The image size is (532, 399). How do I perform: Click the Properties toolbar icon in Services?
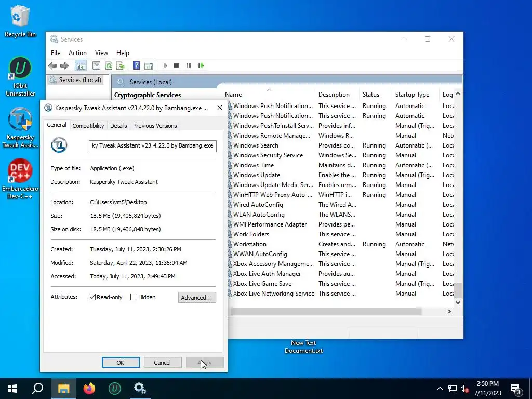coord(96,65)
